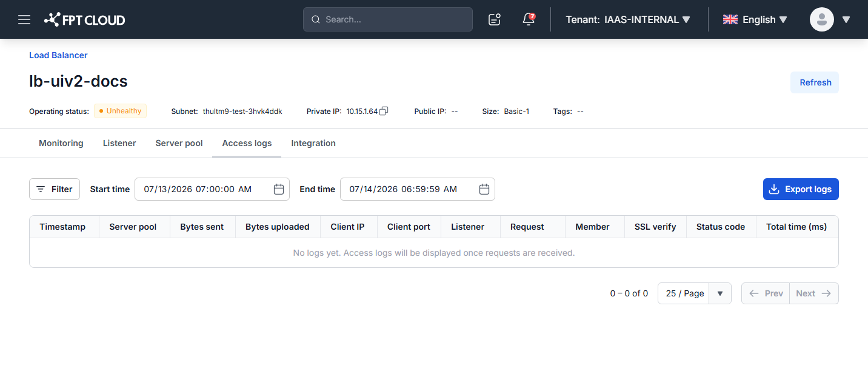Open the 25 / Page size dropdown

(695, 293)
